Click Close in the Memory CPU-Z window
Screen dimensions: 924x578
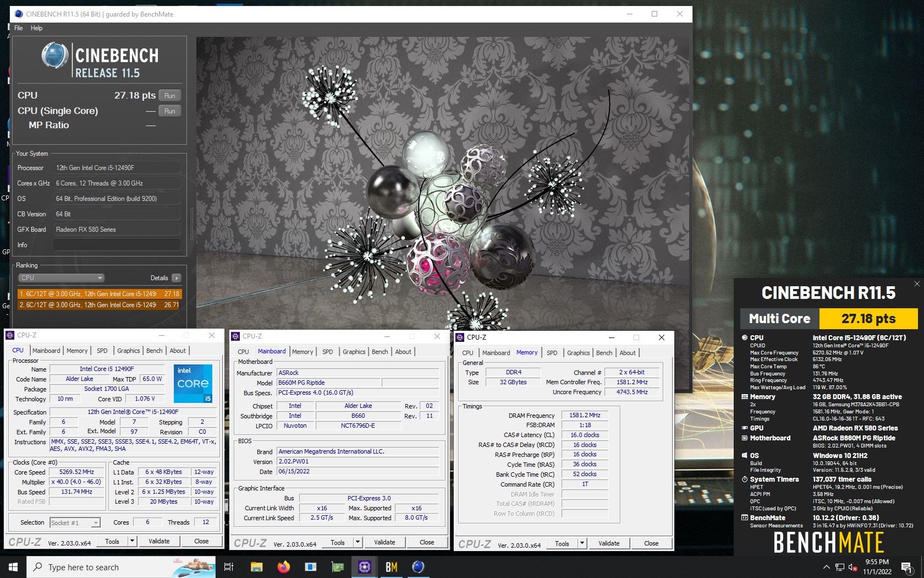tap(651, 543)
